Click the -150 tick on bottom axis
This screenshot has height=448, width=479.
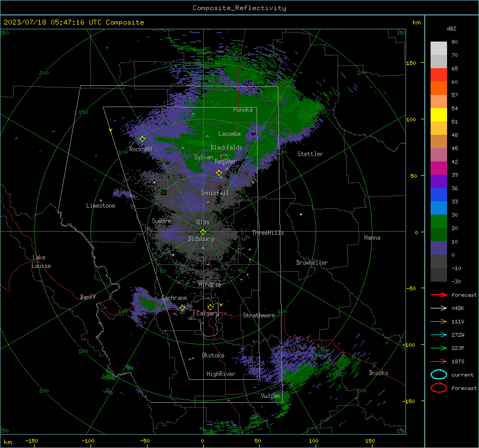pyautogui.click(x=31, y=441)
